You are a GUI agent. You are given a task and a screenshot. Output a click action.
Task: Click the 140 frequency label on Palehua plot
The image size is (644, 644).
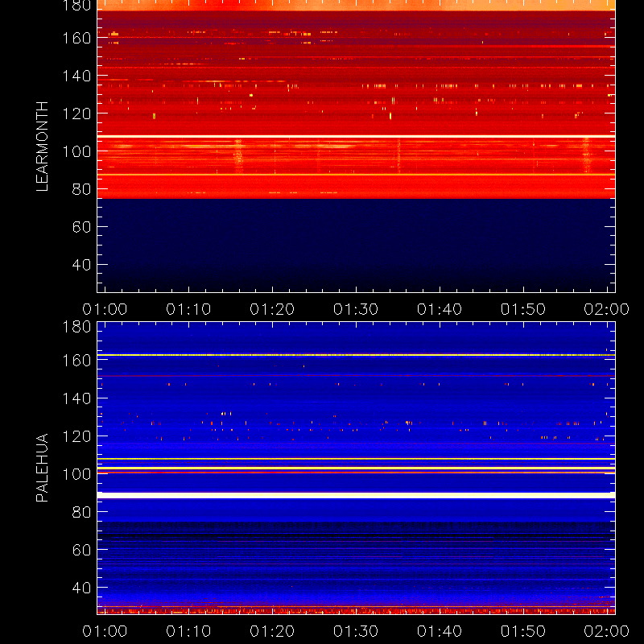tap(76, 398)
